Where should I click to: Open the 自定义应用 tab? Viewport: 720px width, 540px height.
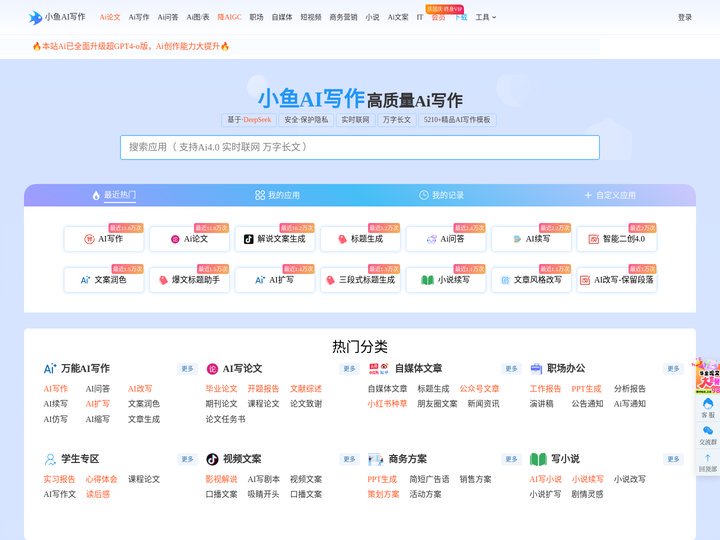coord(610,195)
